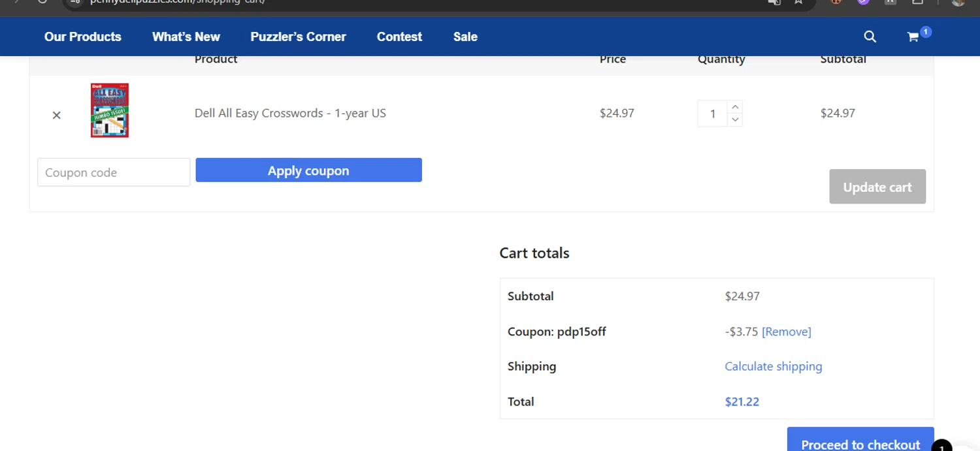The image size is (980, 451).
Task: Select the -$3.75 coupon discount value
Action: click(x=742, y=332)
